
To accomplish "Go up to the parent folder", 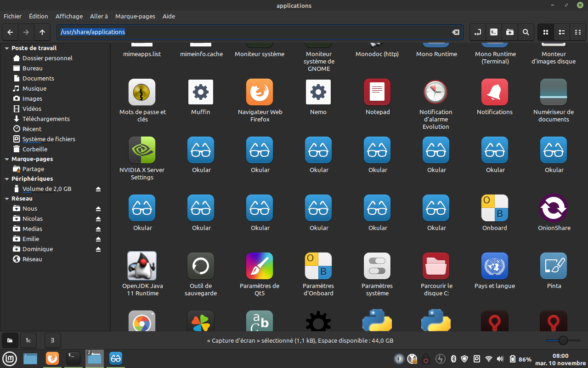I will click(x=42, y=32).
